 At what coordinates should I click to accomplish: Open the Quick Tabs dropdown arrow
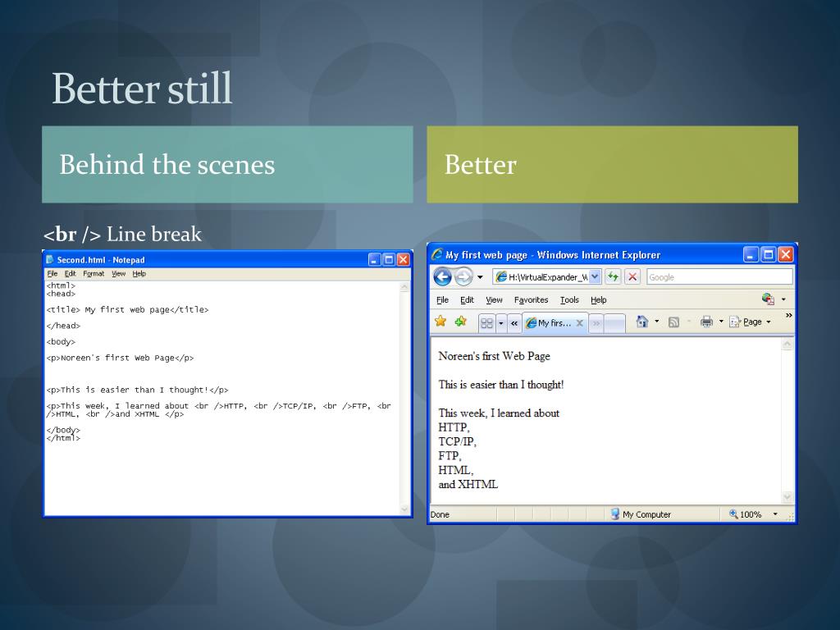(501, 323)
